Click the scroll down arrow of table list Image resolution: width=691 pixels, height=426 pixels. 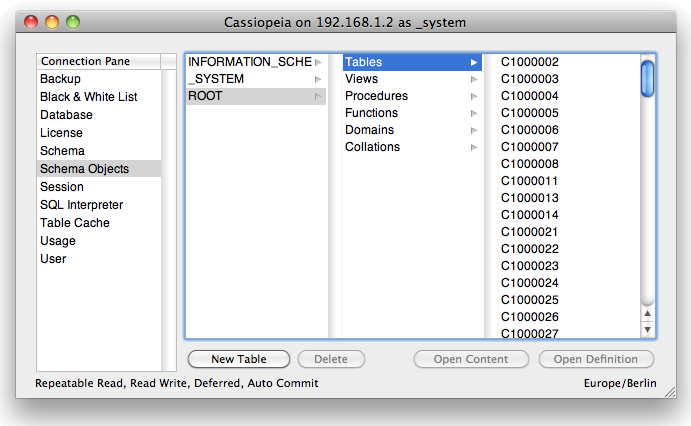click(647, 329)
